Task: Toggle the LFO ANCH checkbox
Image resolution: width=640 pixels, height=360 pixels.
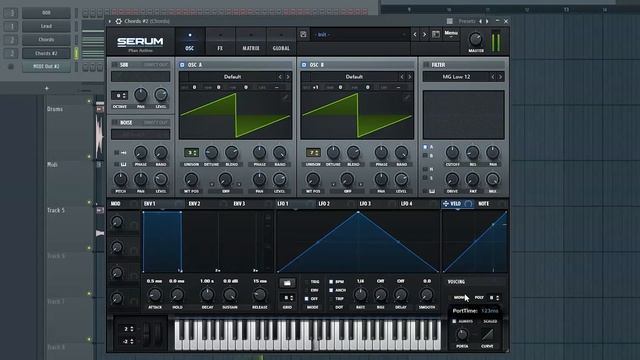Action: [x=331, y=290]
